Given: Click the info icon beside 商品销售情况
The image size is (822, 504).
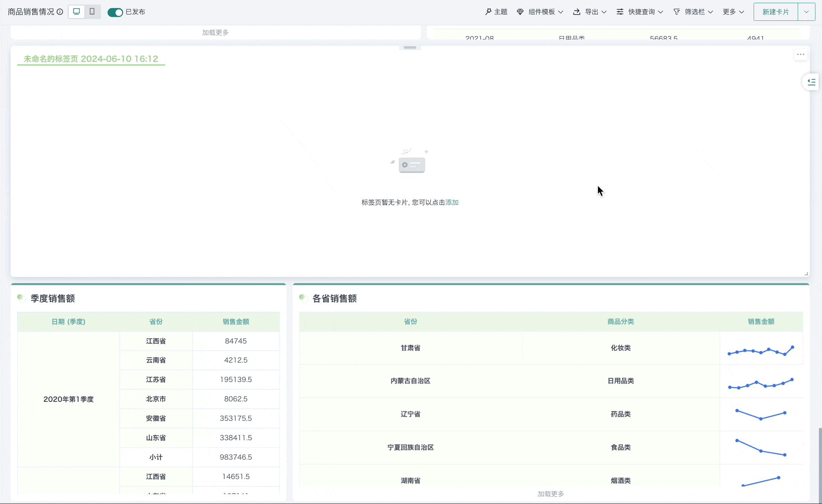Looking at the screenshot, I should pyautogui.click(x=60, y=12).
